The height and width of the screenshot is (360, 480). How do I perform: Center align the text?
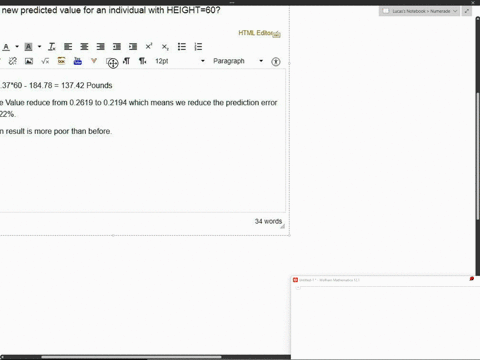coord(84,47)
